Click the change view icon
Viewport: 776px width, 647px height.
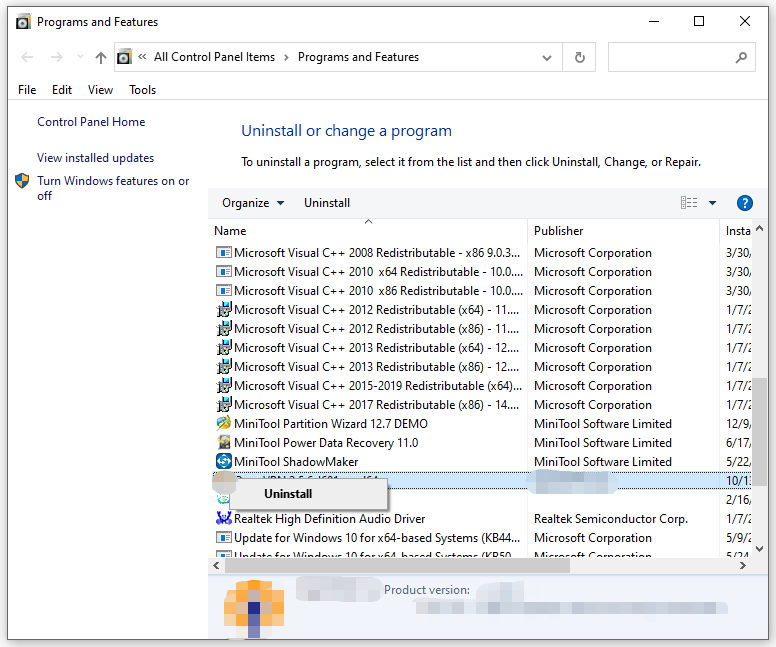[x=689, y=202]
